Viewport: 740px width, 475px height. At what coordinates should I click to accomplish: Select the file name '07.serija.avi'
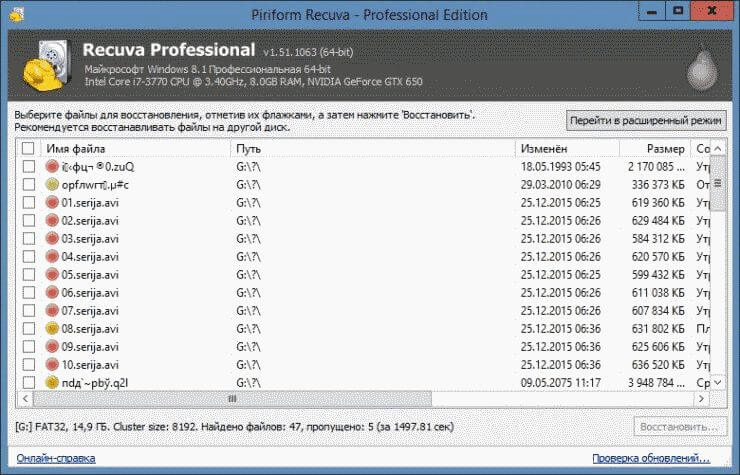(x=90, y=311)
